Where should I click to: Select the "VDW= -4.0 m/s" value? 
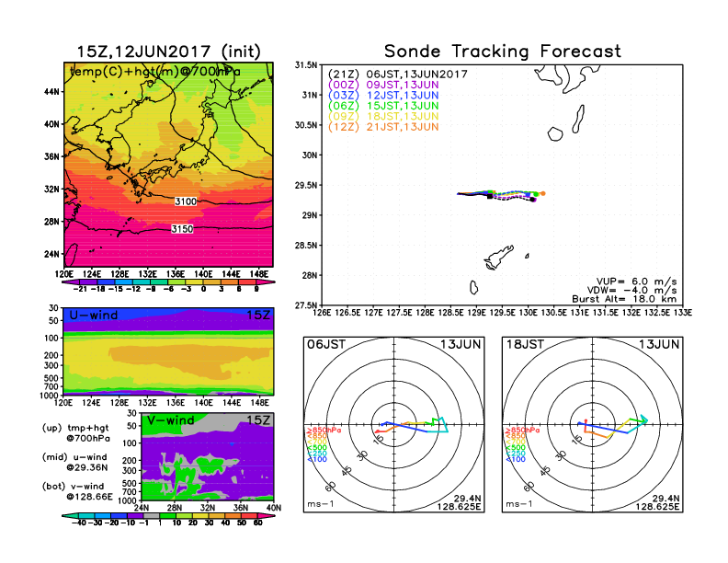(x=631, y=291)
